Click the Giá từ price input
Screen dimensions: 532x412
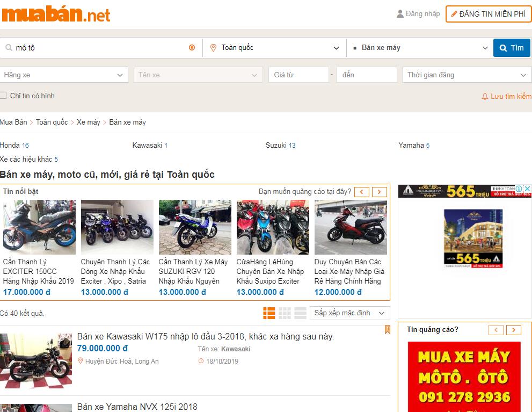tap(298, 75)
